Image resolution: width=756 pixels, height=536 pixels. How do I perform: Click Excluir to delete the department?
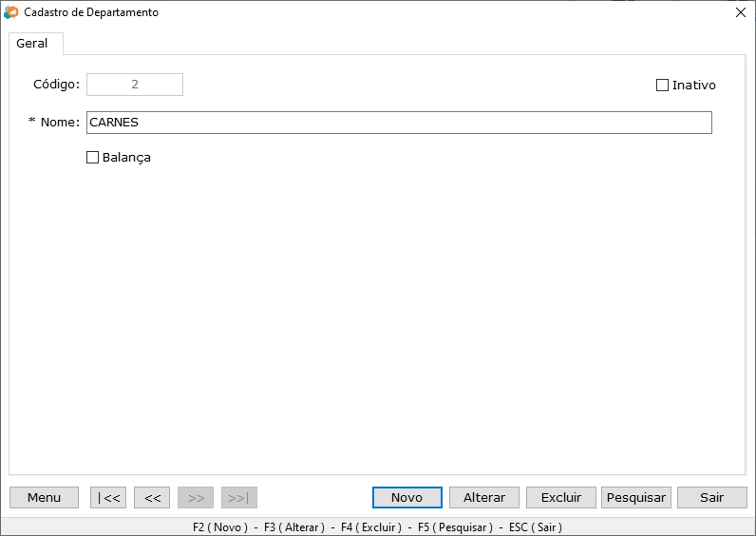click(560, 498)
